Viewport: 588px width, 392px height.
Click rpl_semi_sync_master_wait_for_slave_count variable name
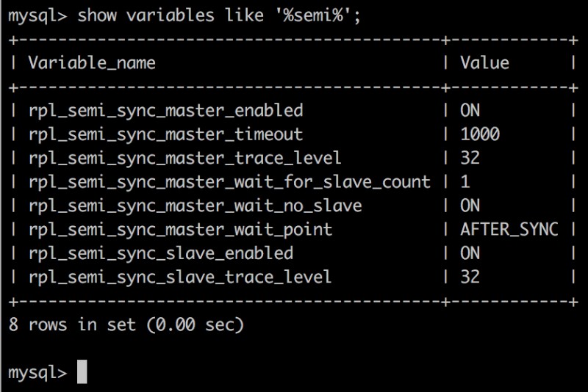coord(229,181)
